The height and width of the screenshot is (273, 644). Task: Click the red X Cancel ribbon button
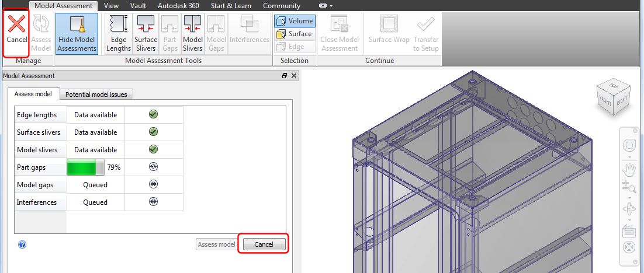pyautogui.click(x=16, y=33)
